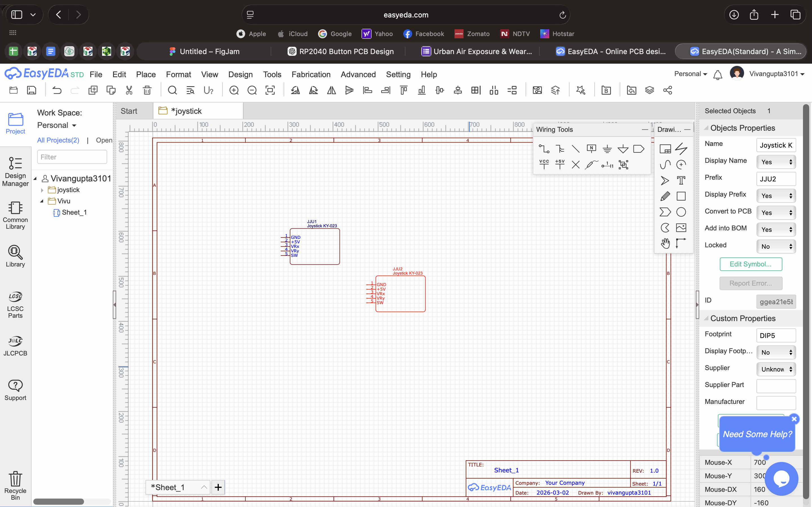Image resolution: width=812 pixels, height=507 pixels.
Task: Open the All Projects(2) link
Action: [58, 140]
